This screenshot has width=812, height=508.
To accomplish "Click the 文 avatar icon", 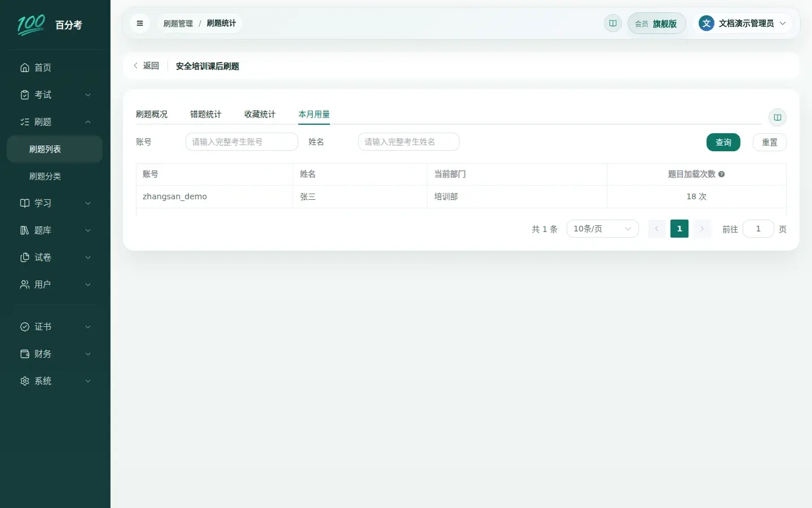I will coord(707,23).
